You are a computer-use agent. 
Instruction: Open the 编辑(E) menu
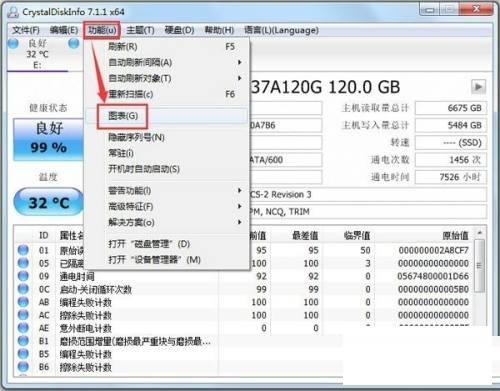pyautogui.click(x=64, y=30)
